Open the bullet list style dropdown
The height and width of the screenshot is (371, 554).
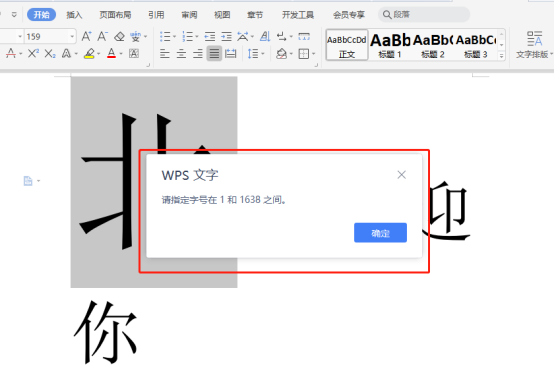pos(174,36)
